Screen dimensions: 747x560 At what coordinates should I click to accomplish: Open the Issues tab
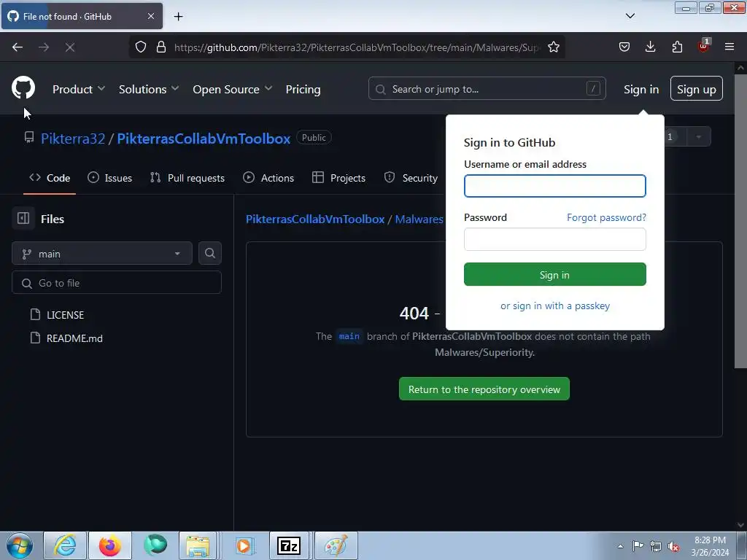point(110,178)
